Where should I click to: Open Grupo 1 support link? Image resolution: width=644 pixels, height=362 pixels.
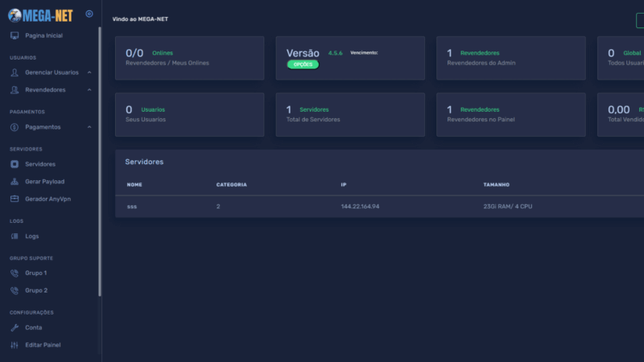(35, 273)
